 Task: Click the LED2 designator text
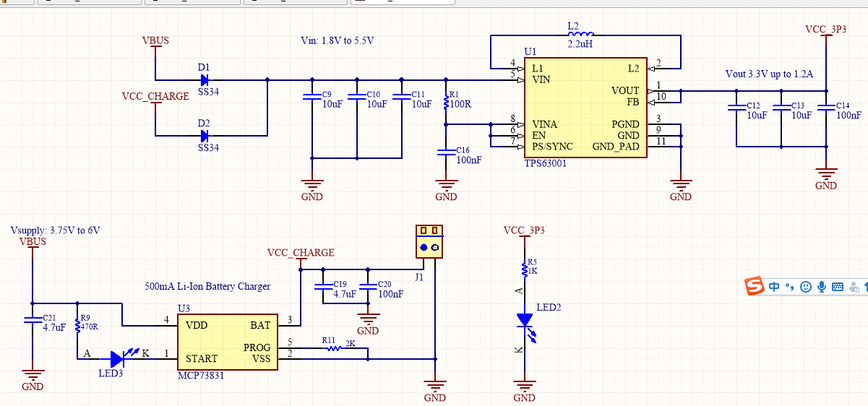pos(549,308)
